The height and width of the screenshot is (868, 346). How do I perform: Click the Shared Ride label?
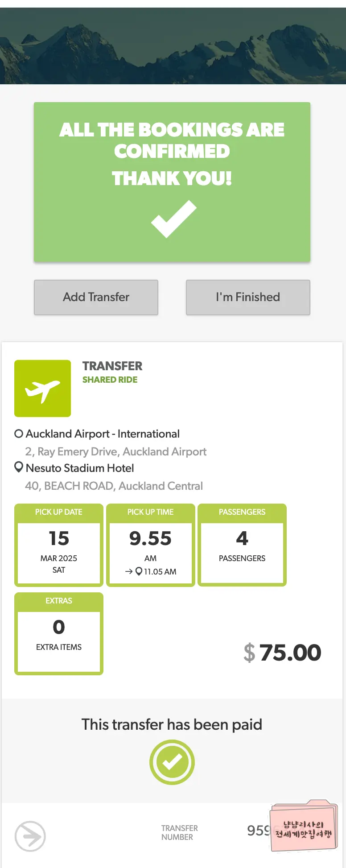(x=110, y=380)
